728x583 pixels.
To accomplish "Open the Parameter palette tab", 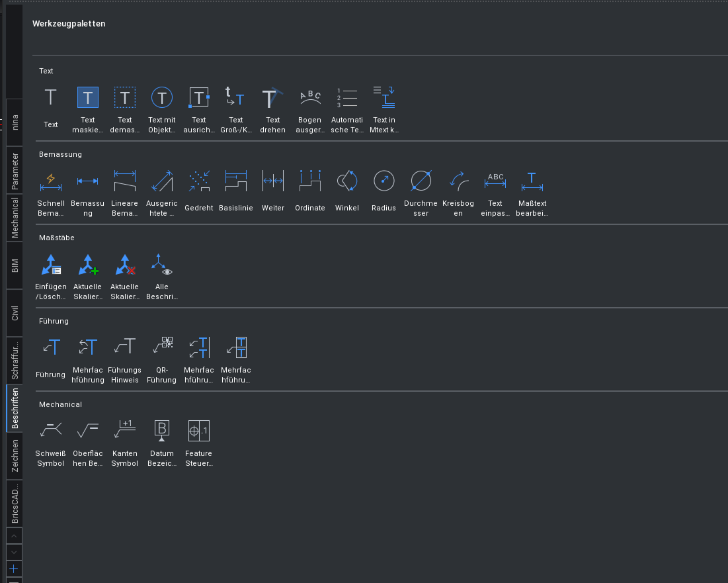I will click(x=15, y=171).
